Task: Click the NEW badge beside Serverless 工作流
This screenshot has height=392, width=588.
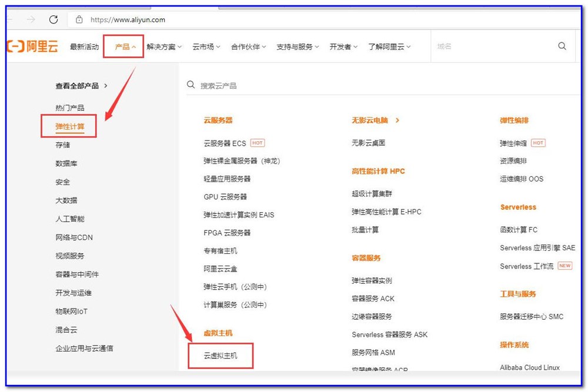Action: coord(564,266)
